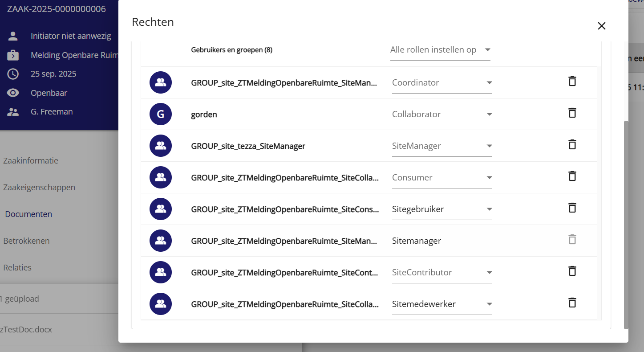Change gorden's Collaborator role dropdown
This screenshot has height=352, width=644.
pos(441,115)
